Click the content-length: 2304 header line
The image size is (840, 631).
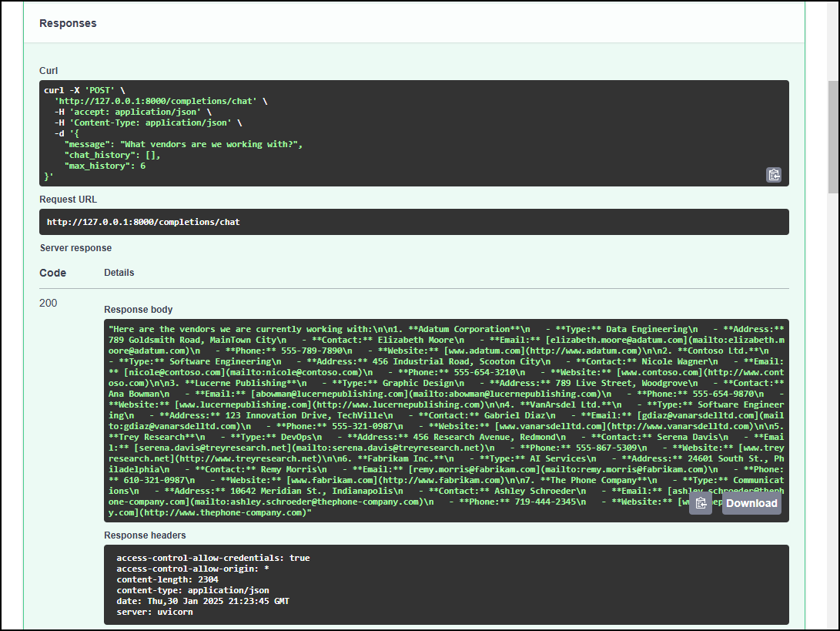tap(167, 579)
